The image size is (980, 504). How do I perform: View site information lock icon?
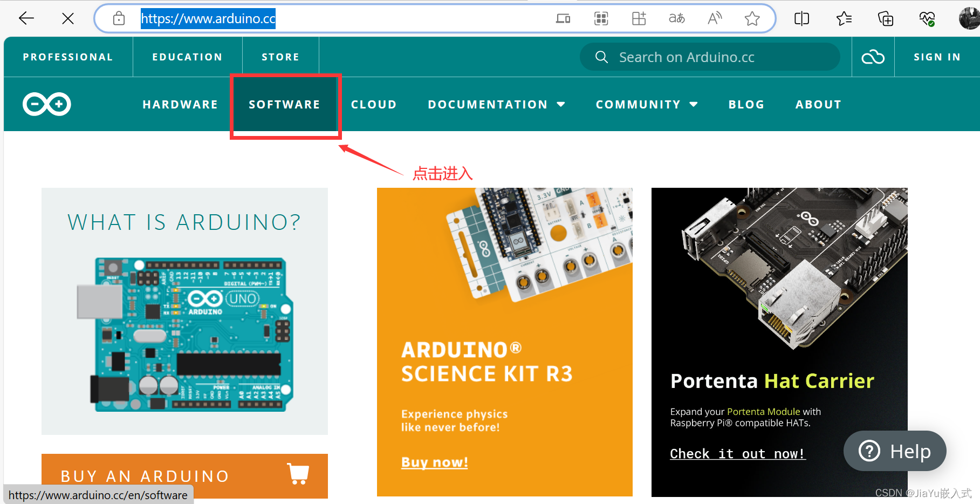[x=119, y=18]
